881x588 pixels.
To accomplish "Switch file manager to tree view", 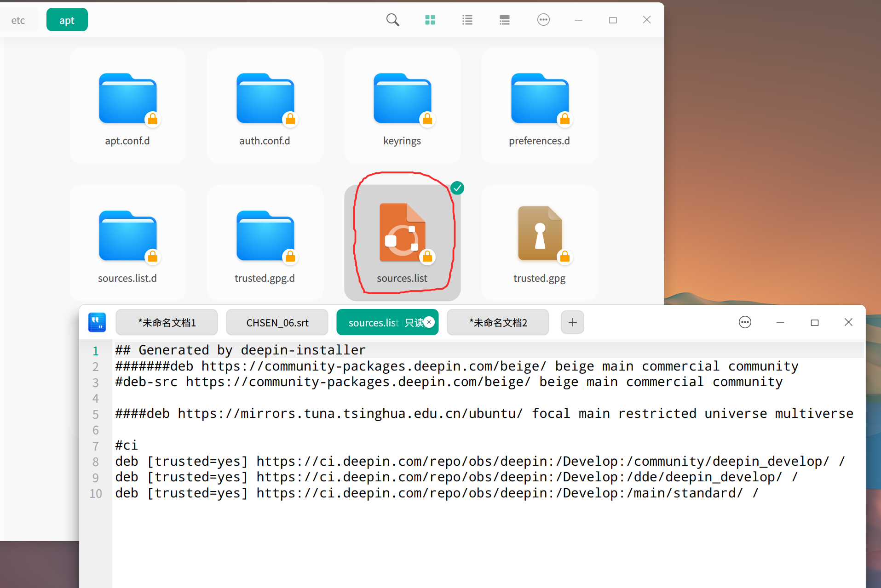I will [505, 20].
